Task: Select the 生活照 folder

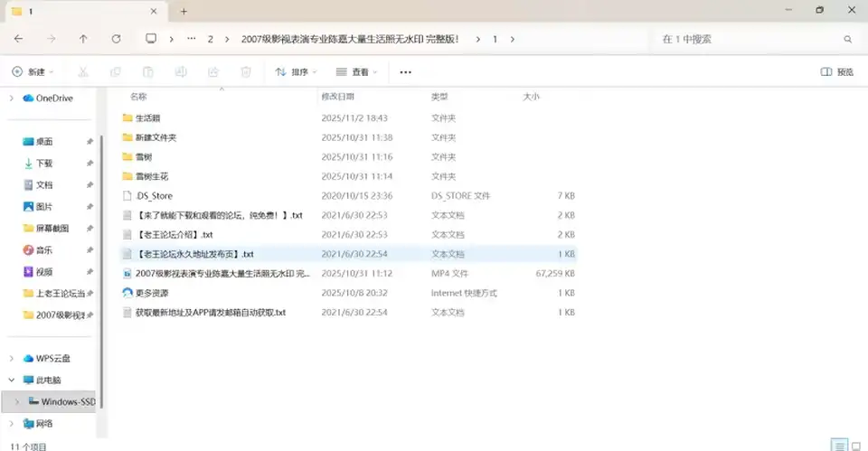Action: coord(349,117)
